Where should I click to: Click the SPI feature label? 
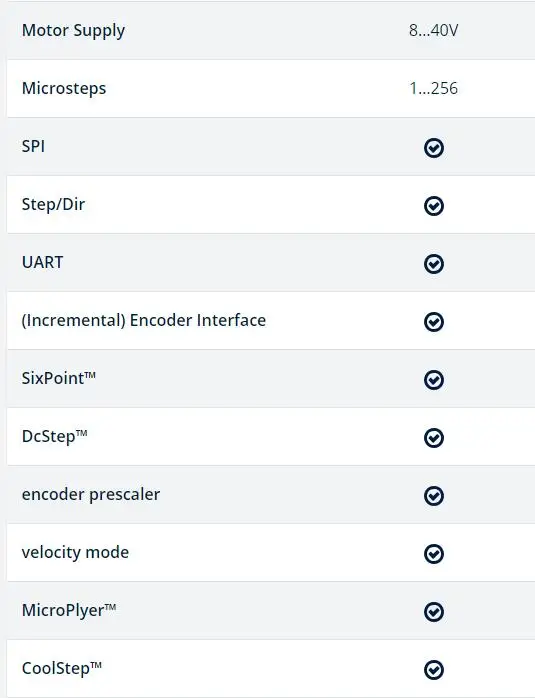[x=33, y=146]
